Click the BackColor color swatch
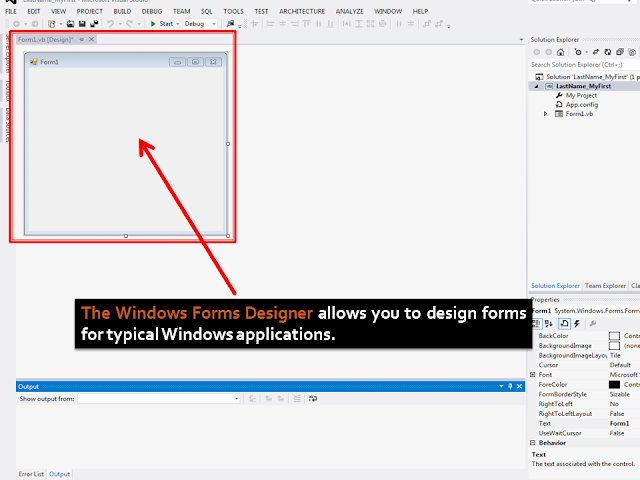Image resolution: width=640 pixels, height=480 pixels. pyautogui.click(x=614, y=336)
